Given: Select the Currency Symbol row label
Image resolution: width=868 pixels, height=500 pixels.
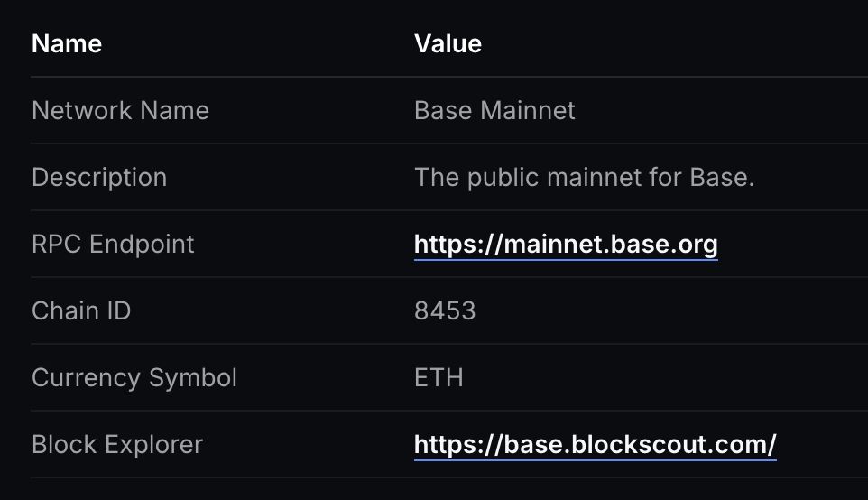Looking at the screenshot, I should [134, 377].
